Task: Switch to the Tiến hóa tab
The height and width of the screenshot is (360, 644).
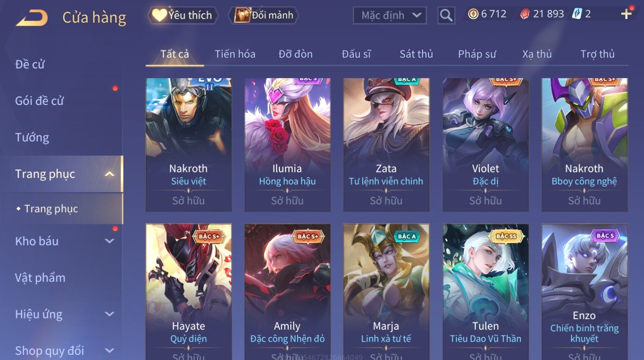Action: (x=235, y=54)
